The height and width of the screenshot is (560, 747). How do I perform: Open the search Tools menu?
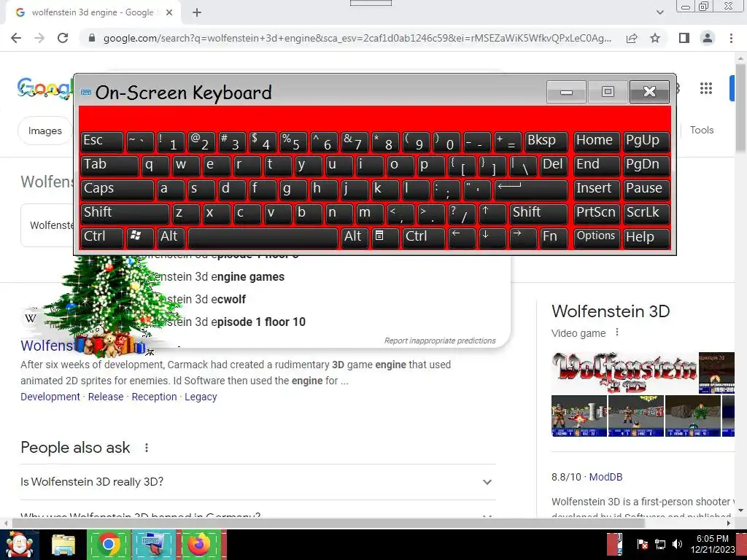(702, 130)
